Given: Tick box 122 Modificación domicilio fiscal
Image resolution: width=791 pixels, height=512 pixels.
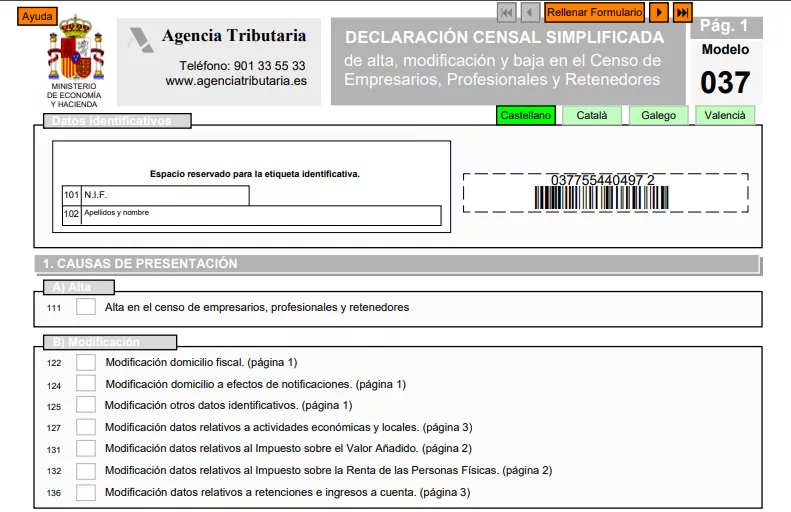Looking at the screenshot, I should click(86, 362).
